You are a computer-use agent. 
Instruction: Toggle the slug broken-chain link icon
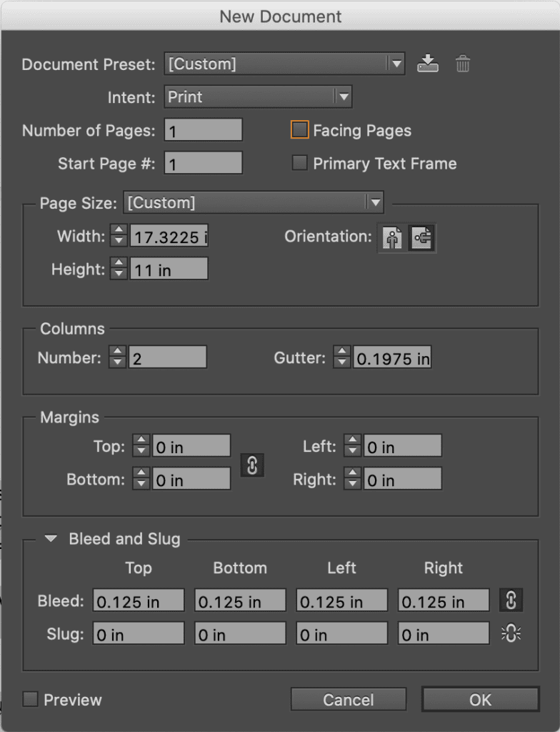coord(511,633)
